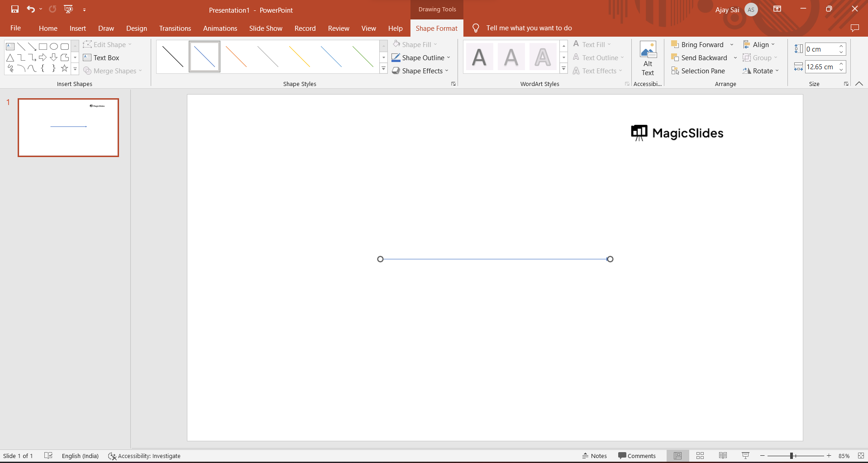Screen dimensions: 868x463
Task: Switch to Slide Sorter view
Action: [x=700, y=456]
